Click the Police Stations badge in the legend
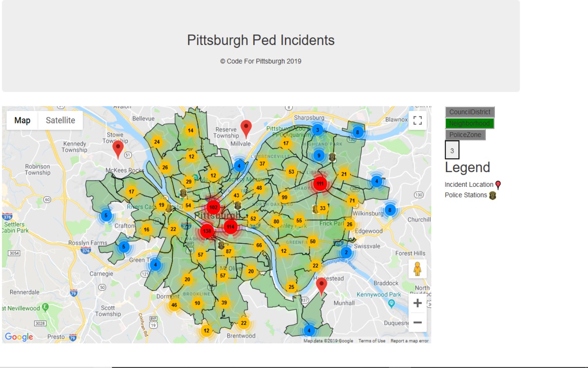588x368 pixels. pos(493,195)
